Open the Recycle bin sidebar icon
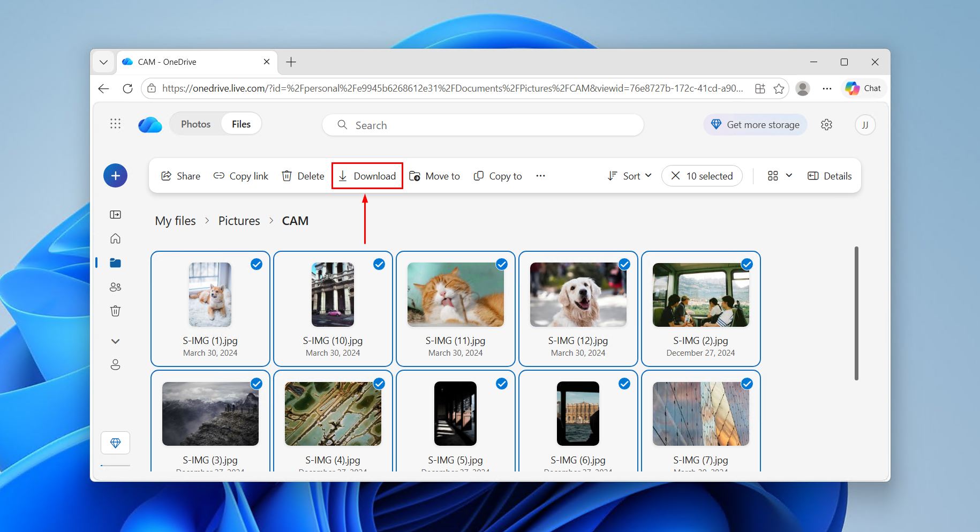The height and width of the screenshot is (532, 980). tap(115, 311)
